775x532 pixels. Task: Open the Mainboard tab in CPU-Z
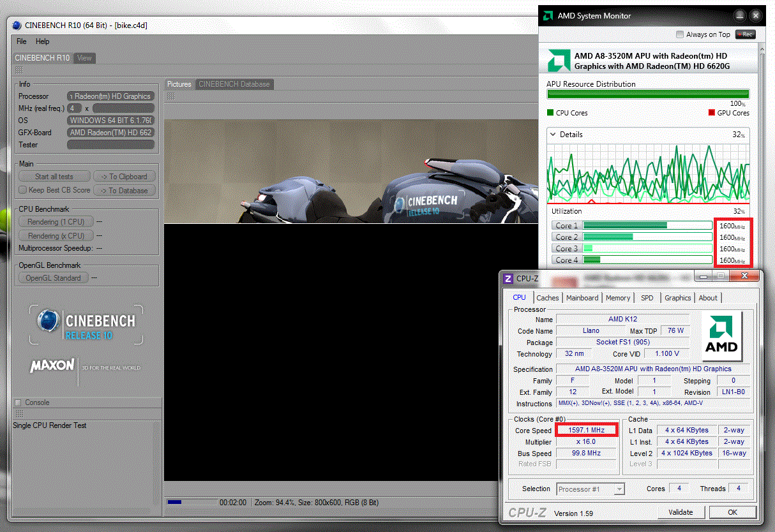[582, 298]
